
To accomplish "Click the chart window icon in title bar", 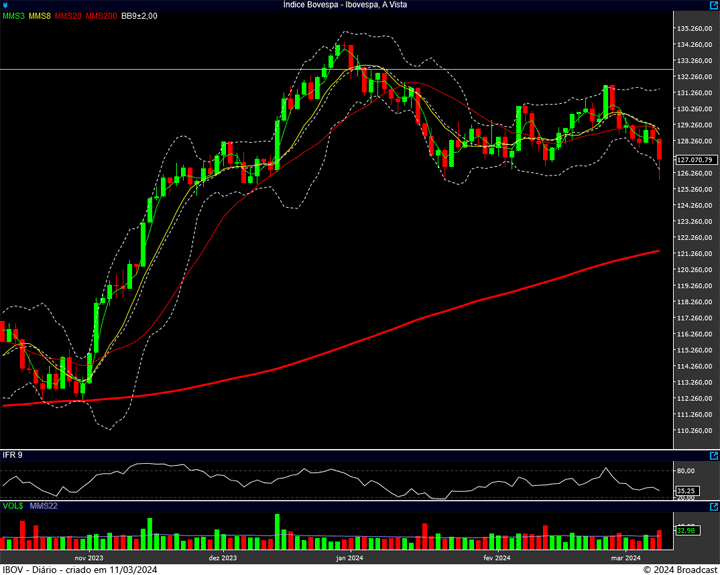I will coord(5,5).
